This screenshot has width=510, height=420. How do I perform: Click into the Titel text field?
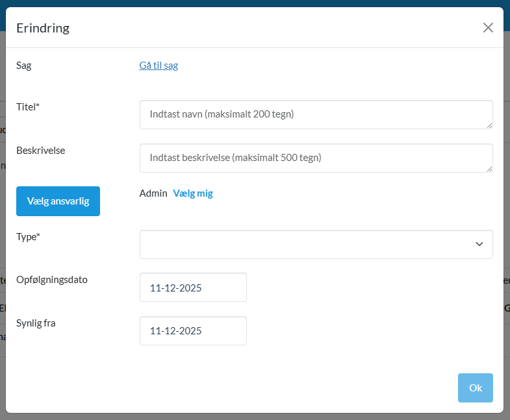pyautogui.click(x=316, y=114)
